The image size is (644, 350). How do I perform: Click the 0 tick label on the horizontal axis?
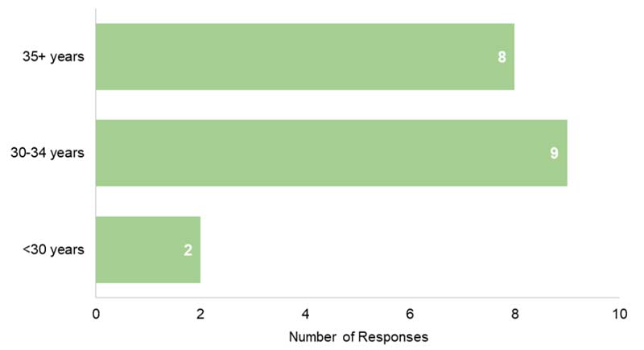coord(96,312)
